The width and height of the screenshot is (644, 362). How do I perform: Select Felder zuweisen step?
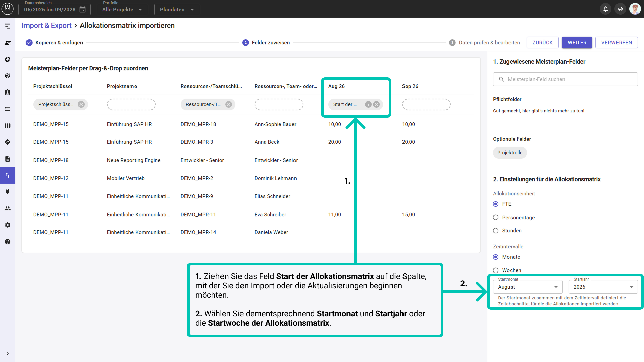point(266,43)
